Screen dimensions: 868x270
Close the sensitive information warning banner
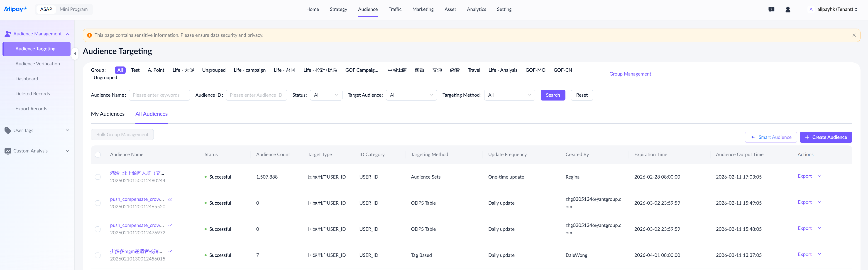point(854,35)
